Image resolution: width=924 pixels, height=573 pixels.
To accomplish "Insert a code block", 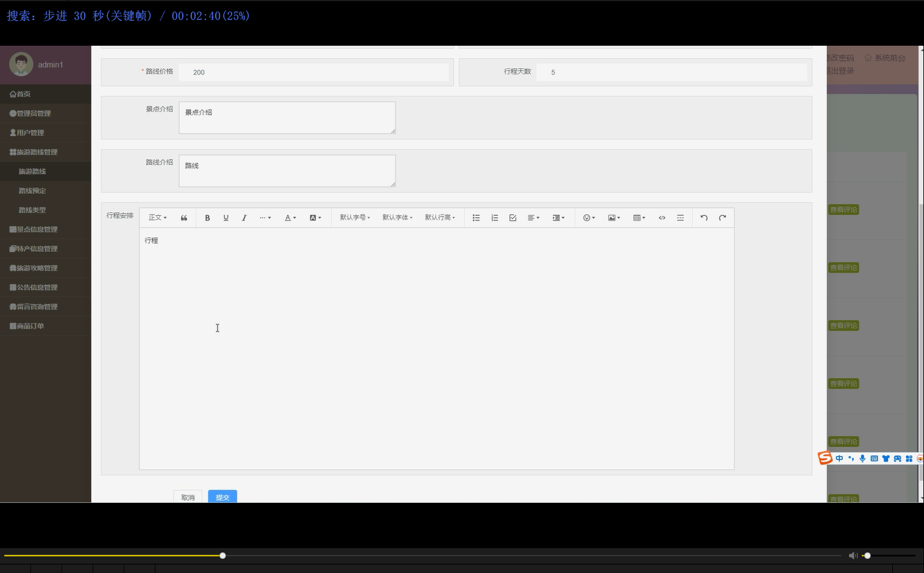I will point(662,218).
